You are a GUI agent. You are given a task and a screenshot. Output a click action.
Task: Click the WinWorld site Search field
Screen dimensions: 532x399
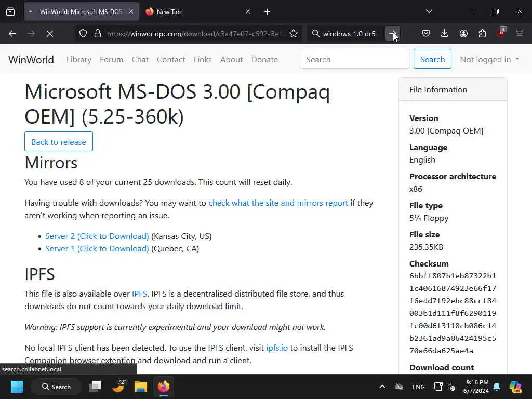point(354,59)
